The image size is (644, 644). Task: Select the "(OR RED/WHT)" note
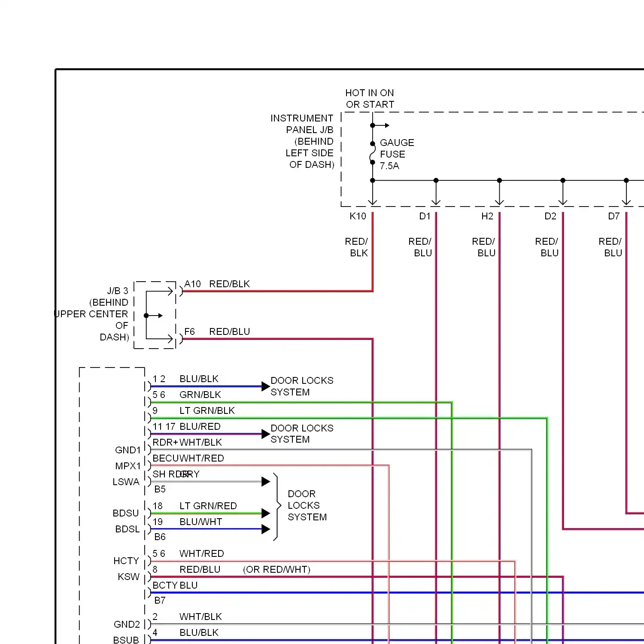(276, 569)
